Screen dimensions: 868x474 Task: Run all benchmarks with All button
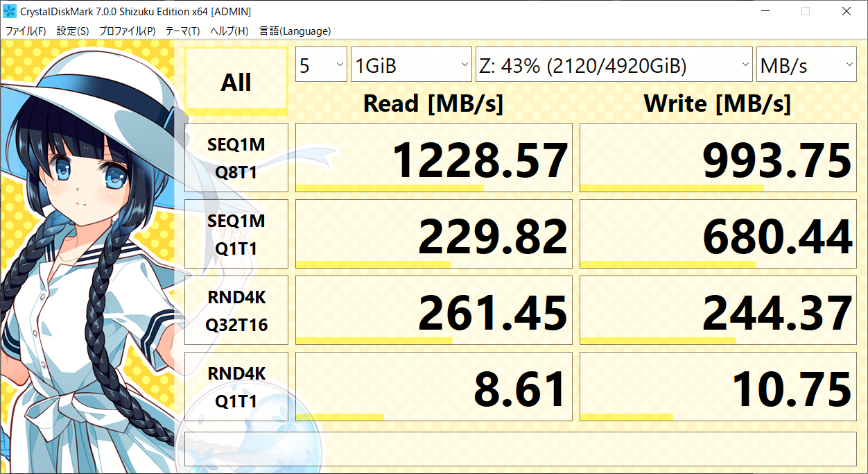pos(236,81)
